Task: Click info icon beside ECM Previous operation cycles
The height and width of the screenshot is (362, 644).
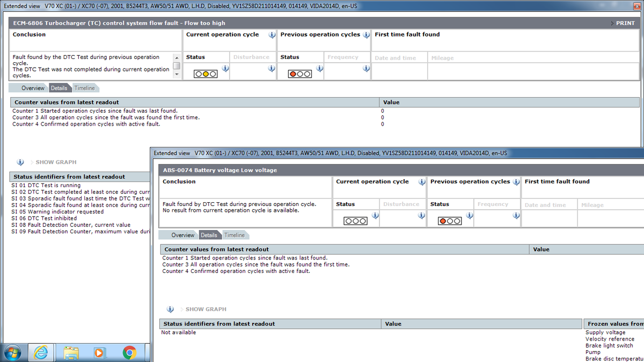Action: (366, 35)
